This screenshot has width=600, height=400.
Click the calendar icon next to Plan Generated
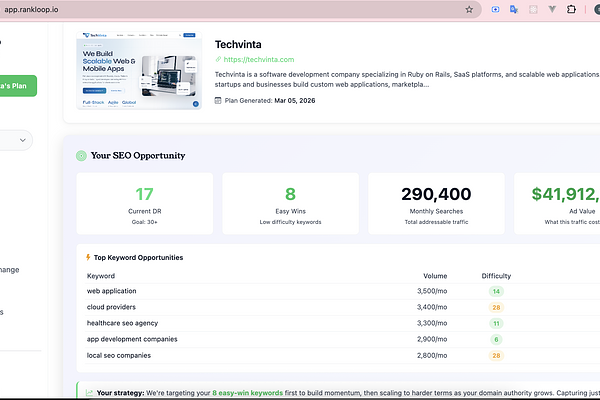coord(219,100)
